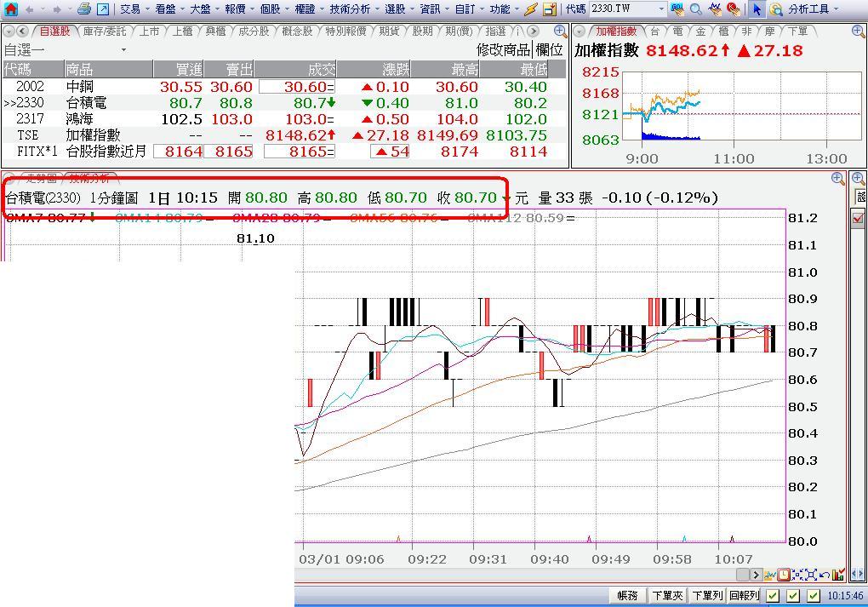
Task: Click the save layout icon
Action: point(549,9)
